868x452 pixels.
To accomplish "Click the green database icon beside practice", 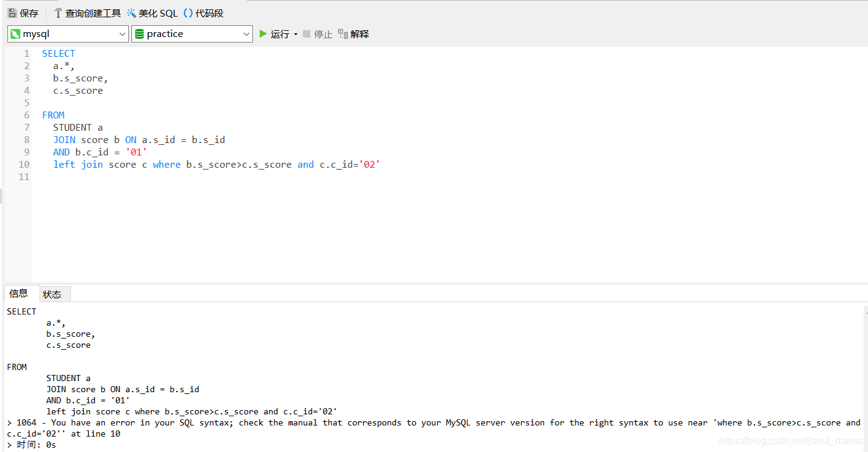I will 139,34.
